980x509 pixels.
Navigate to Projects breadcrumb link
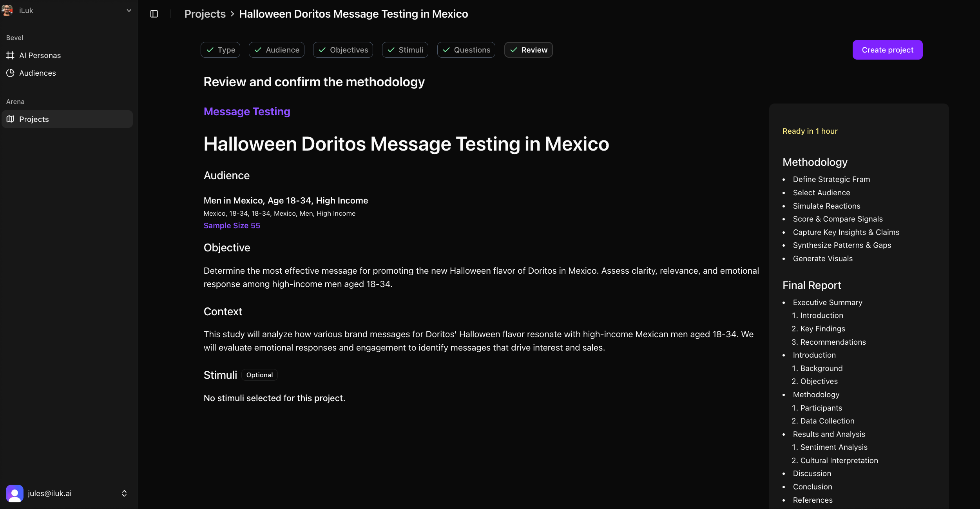tap(205, 14)
